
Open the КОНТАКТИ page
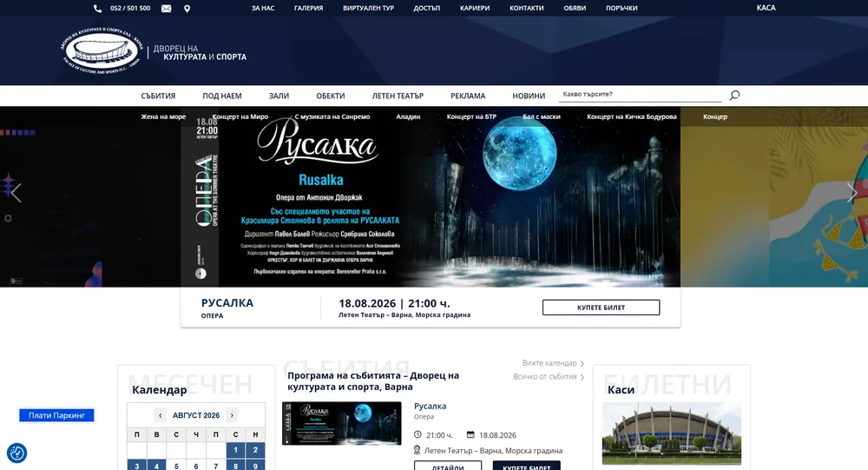527,9
